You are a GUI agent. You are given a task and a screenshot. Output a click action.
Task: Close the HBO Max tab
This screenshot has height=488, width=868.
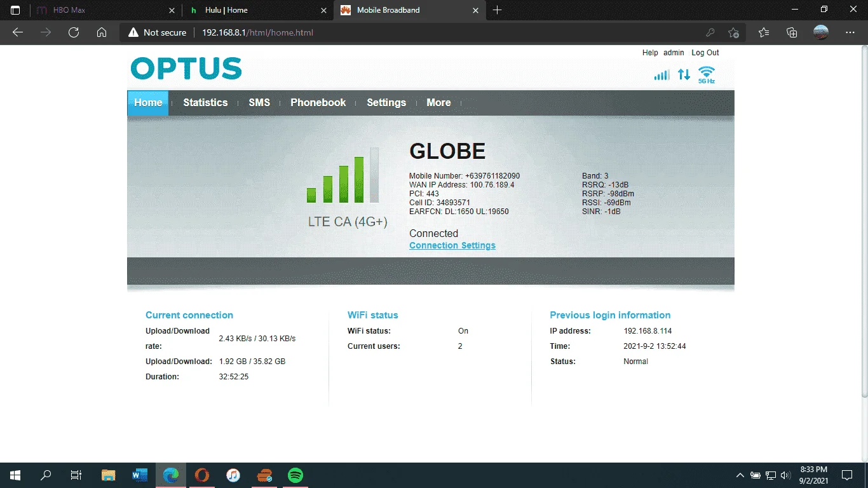point(172,10)
